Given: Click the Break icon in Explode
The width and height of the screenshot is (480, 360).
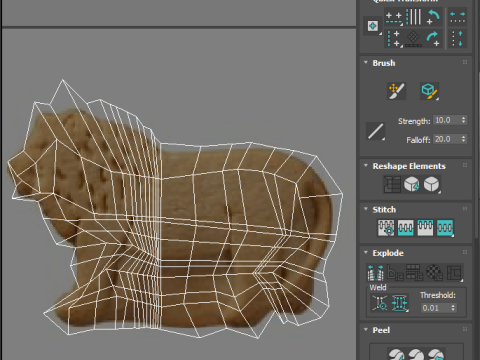Looking at the screenshot, I should 375,273.
